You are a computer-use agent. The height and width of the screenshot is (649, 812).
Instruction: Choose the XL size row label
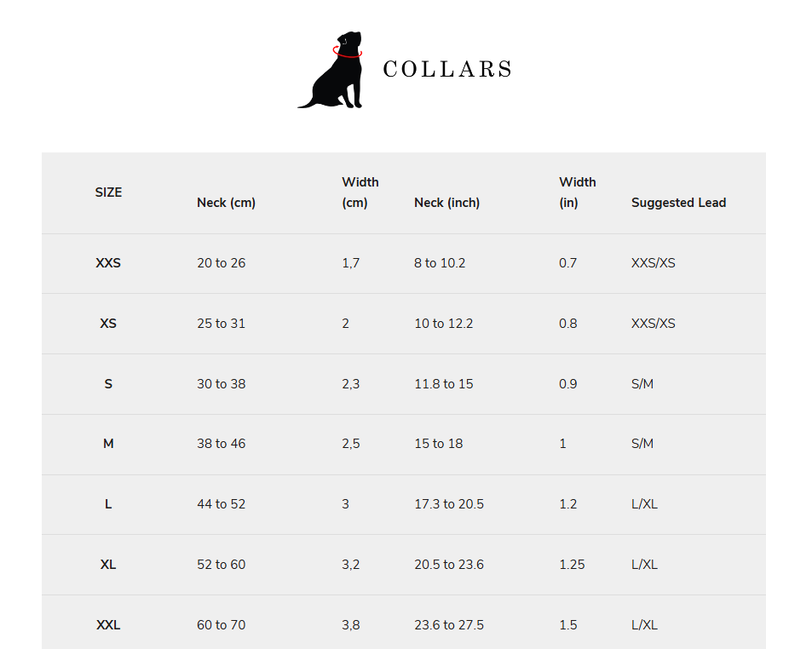tap(108, 565)
